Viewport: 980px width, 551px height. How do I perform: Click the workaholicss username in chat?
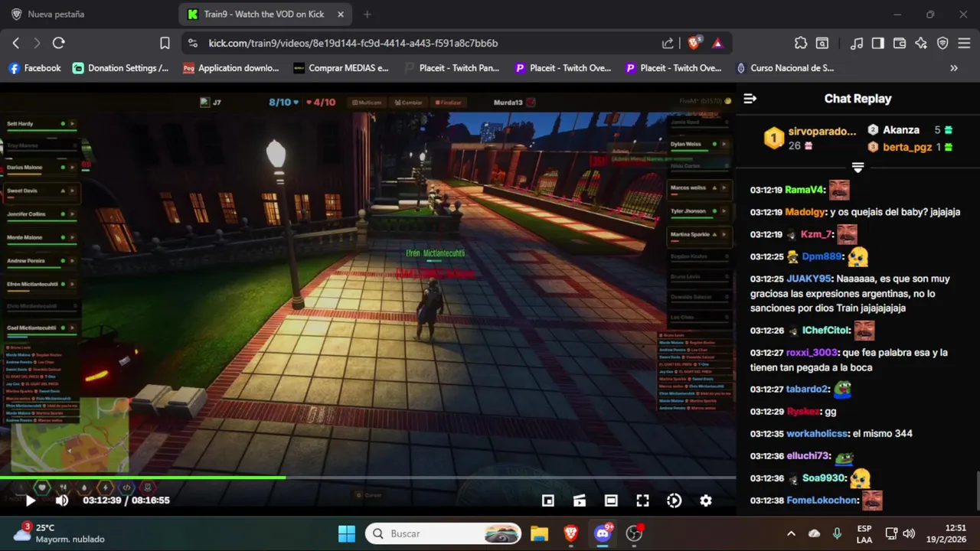coord(817,434)
